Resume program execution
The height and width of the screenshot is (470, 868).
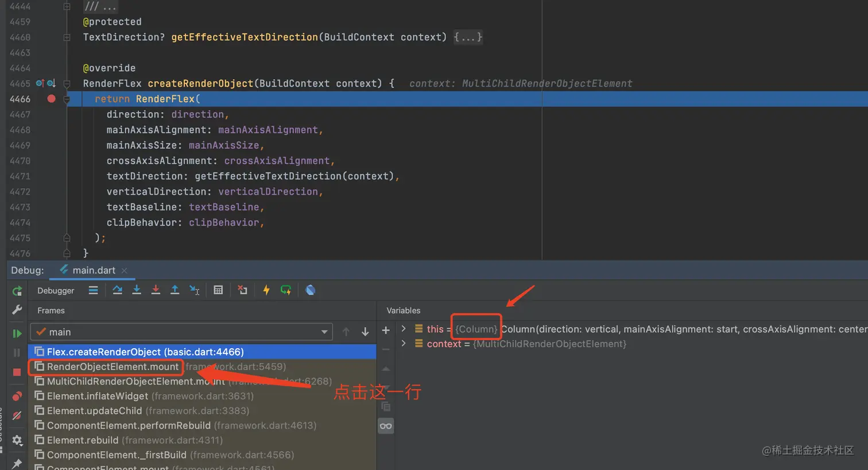[17, 333]
